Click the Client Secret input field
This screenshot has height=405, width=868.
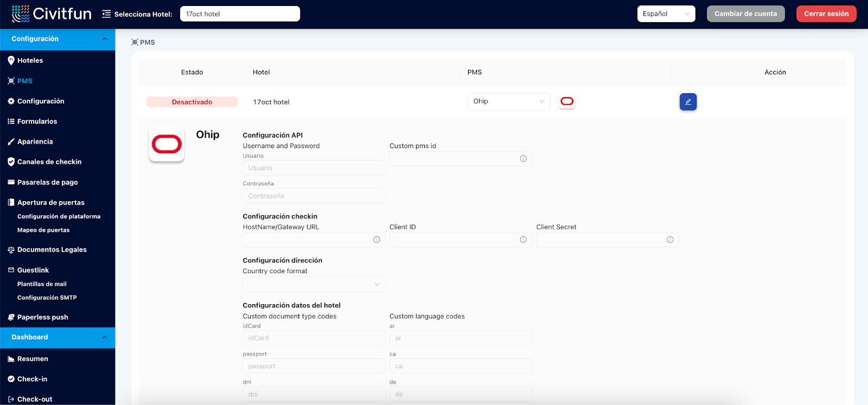click(608, 240)
